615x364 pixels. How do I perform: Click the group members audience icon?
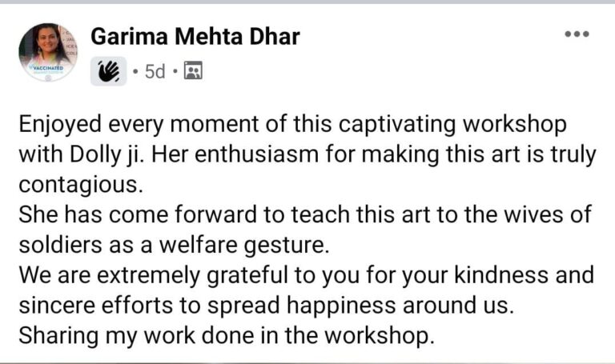coord(193,71)
